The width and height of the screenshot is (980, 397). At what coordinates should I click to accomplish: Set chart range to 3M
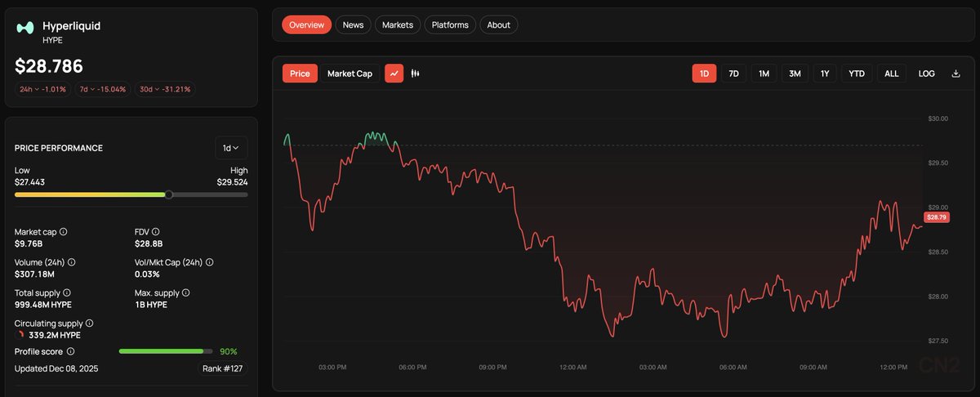(795, 74)
